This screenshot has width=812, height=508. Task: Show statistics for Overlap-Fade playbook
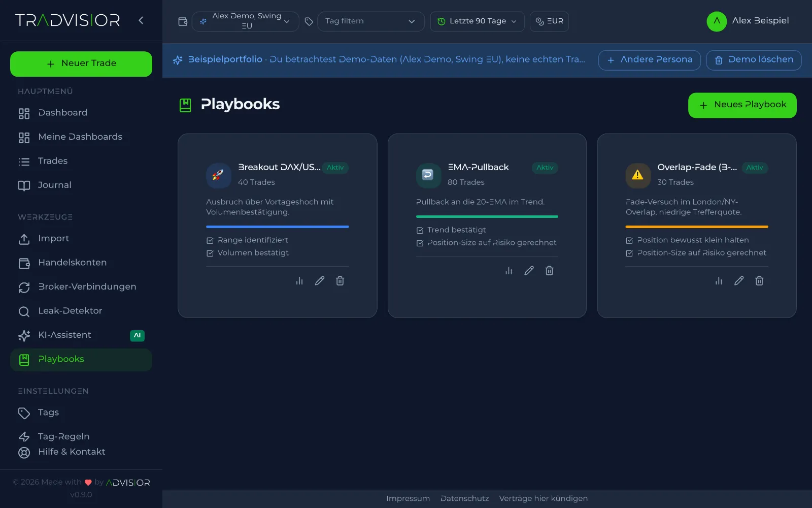pyautogui.click(x=719, y=281)
